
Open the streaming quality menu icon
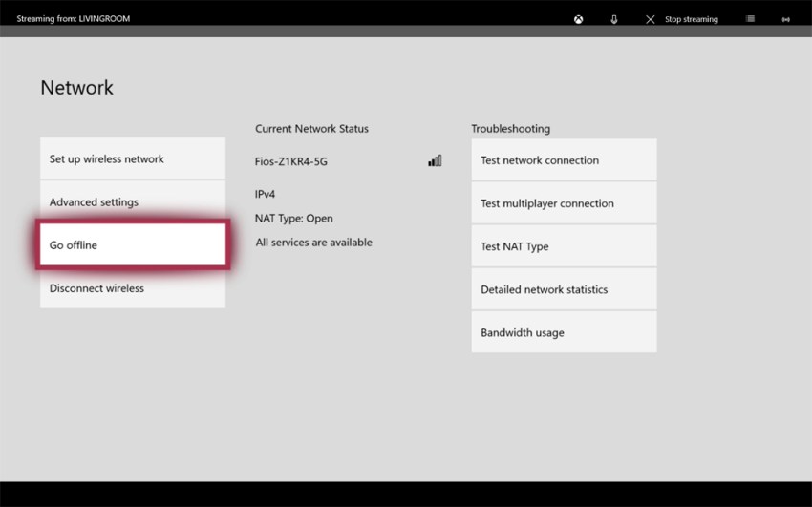[x=750, y=19]
